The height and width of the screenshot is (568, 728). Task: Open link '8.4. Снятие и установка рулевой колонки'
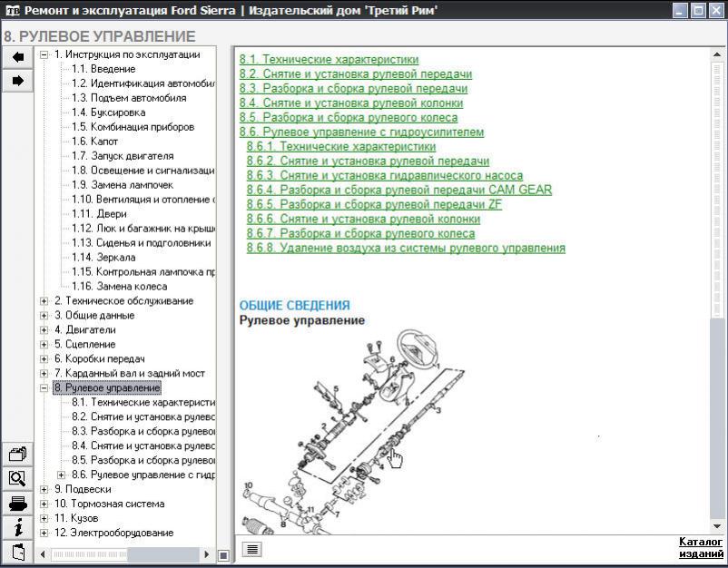pyautogui.click(x=351, y=103)
